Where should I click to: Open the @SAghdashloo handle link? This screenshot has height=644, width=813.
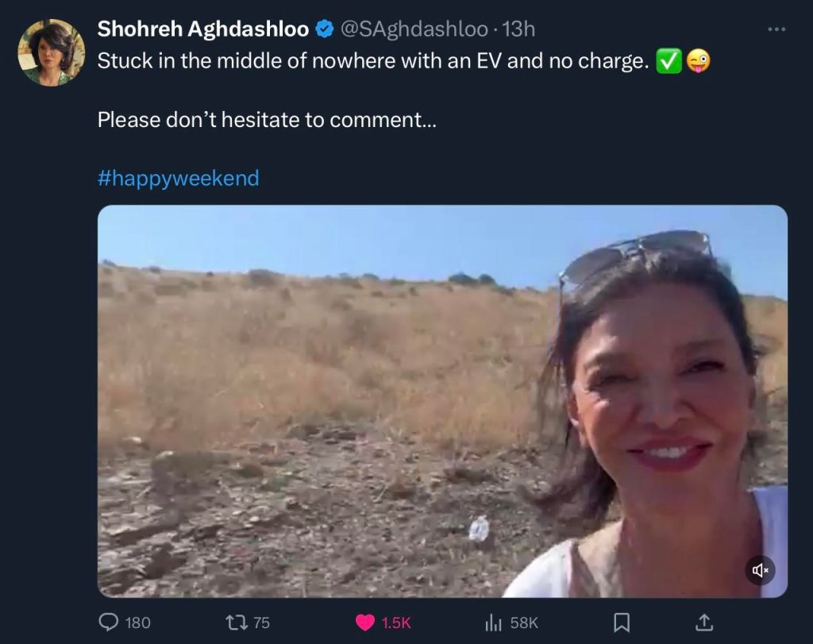414,29
